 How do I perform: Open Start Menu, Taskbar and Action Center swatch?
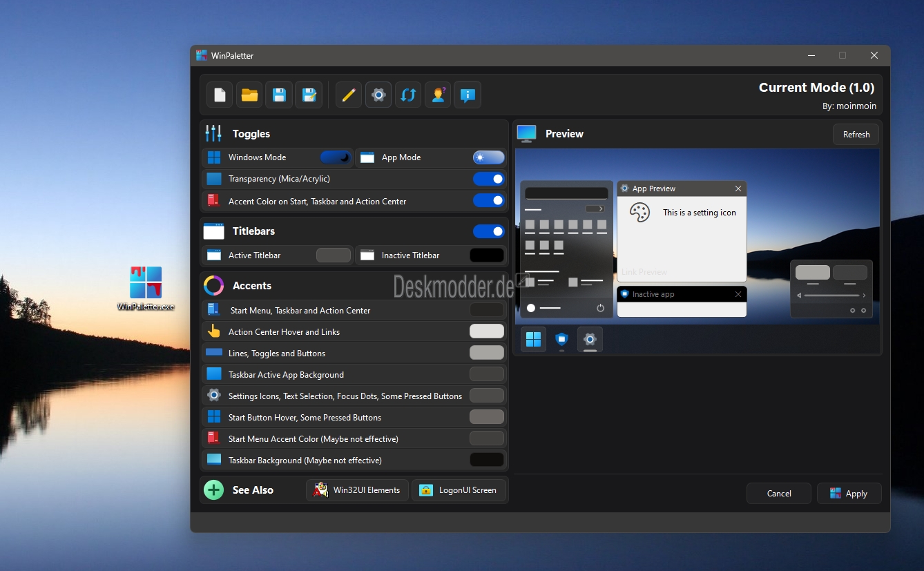tap(487, 310)
